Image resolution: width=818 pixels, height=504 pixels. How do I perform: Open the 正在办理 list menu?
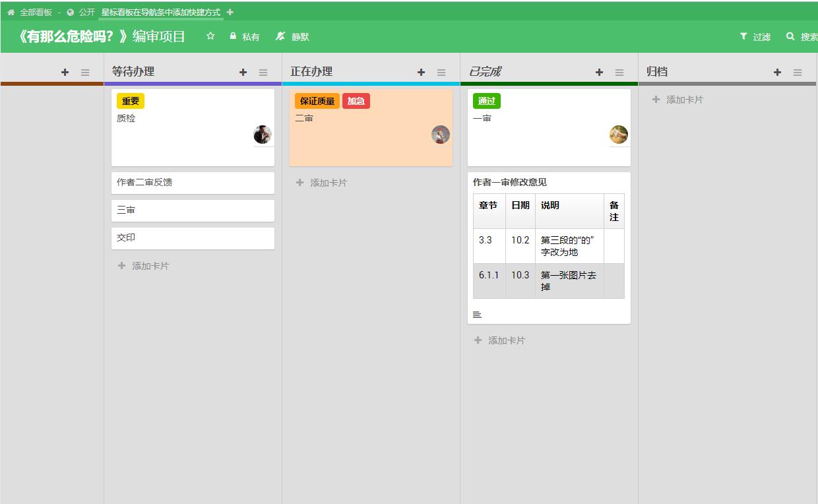pyautogui.click(x=441, y=73)
